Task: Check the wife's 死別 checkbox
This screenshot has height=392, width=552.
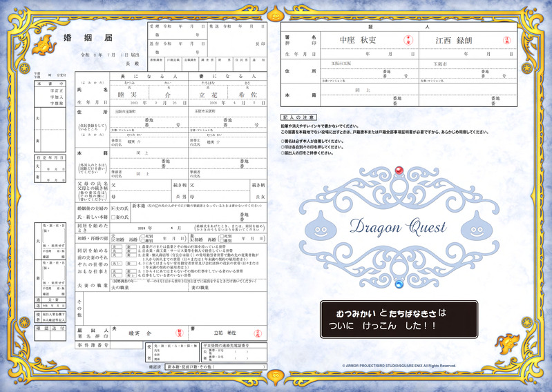Action: point(222,237)
